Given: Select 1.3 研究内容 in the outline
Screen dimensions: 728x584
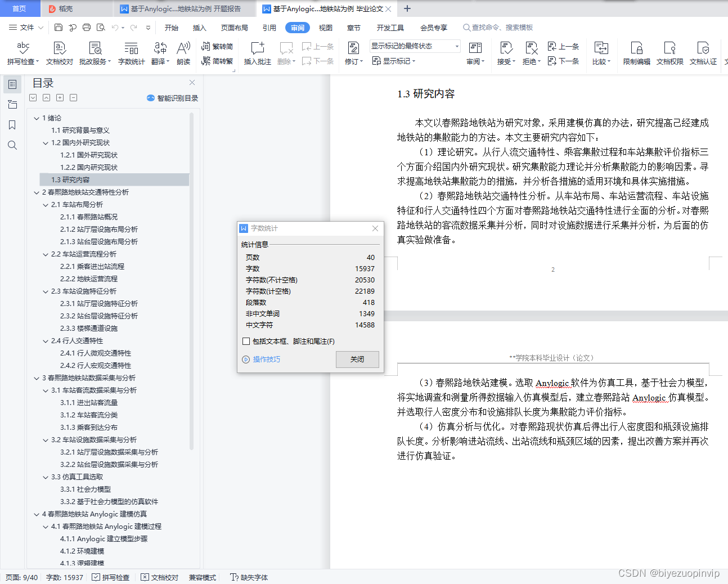Looking at the screenshot, I should (x=65, y=179).
